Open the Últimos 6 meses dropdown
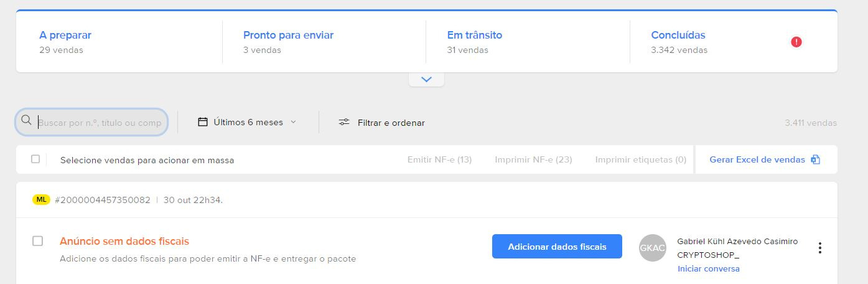Image resolution: width=868 pixels, height=284 pixels. (247, 122)
